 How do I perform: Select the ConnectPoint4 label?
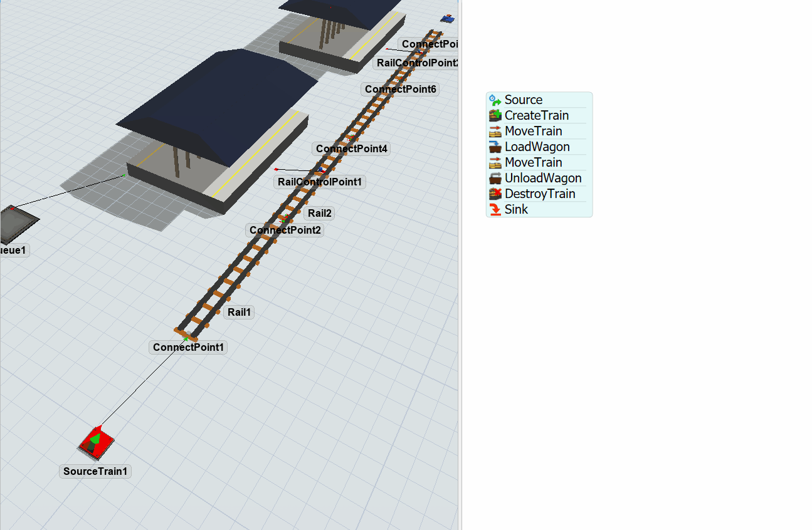pos(352,149)
